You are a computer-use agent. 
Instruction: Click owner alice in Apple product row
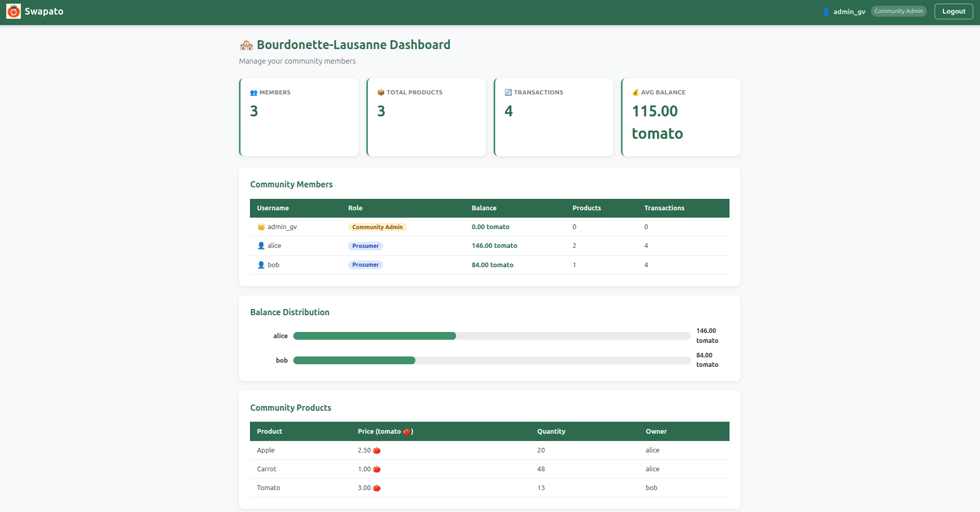pos(652,450)
